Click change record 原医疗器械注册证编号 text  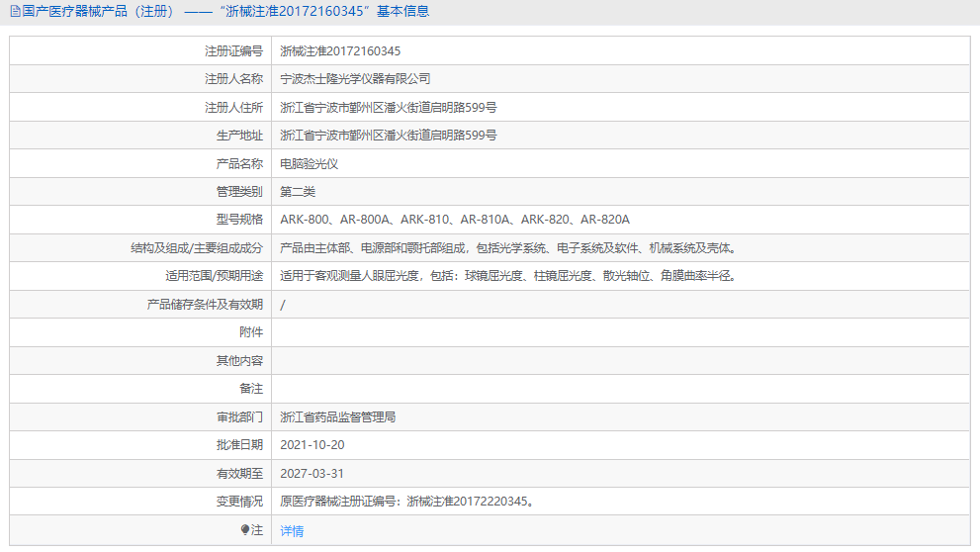click(x=406, y=502)
